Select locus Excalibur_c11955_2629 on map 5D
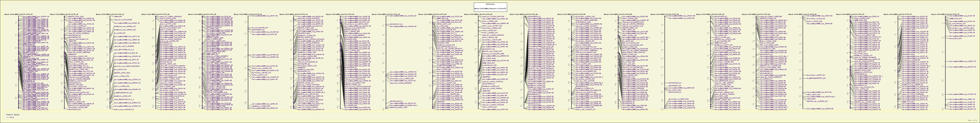 [x=679, y=99]
